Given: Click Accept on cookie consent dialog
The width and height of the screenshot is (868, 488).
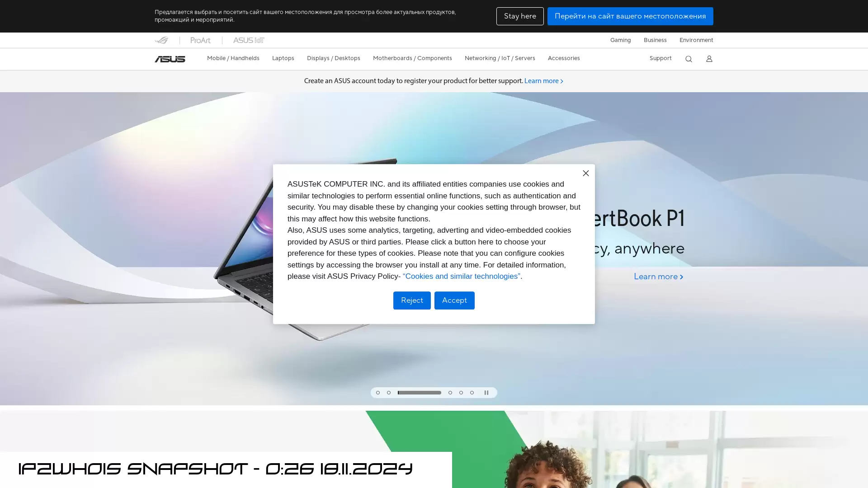Looking at the screenshot, I should 454,300.
